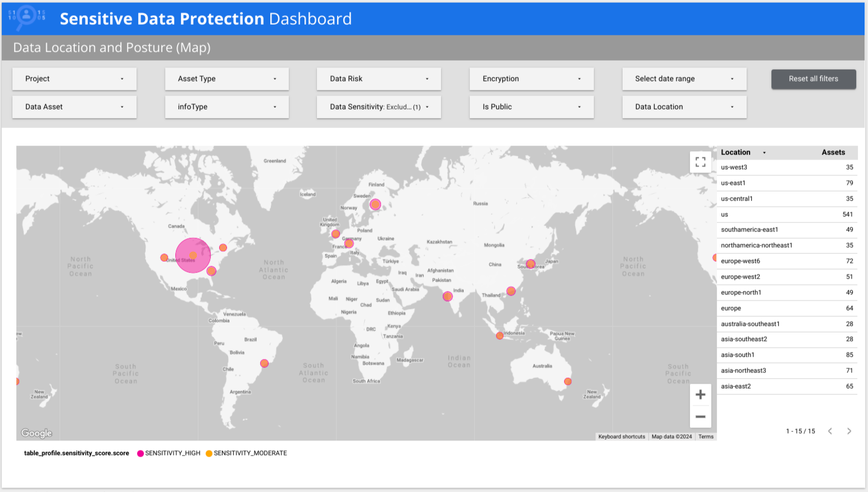Open the Project filter dropdown
The height and width of the screenshot is (492, 868).
74,79
